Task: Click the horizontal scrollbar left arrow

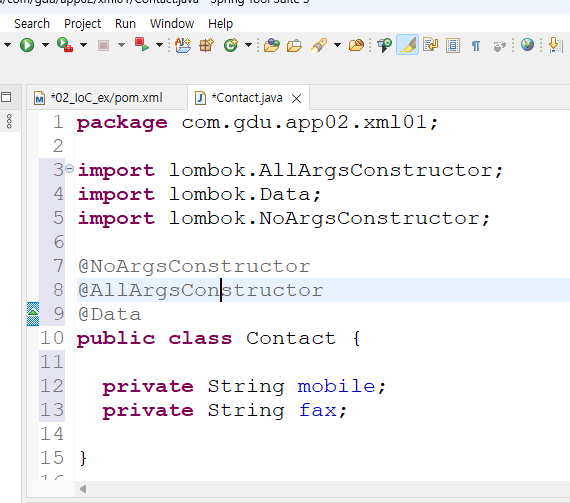Action: coord(83,489)
